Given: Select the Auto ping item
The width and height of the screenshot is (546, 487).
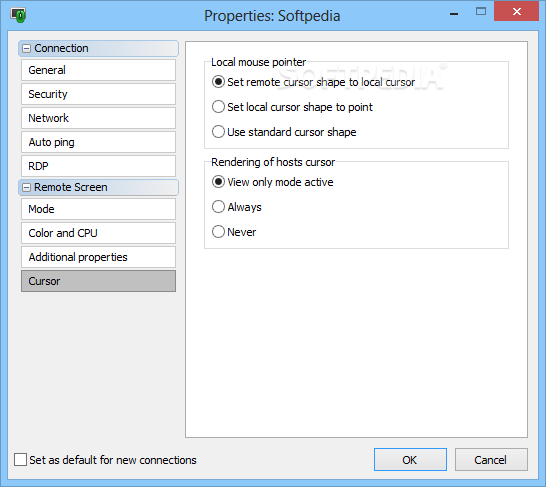Looking at the screenshot, I should [x=98, y=142].
